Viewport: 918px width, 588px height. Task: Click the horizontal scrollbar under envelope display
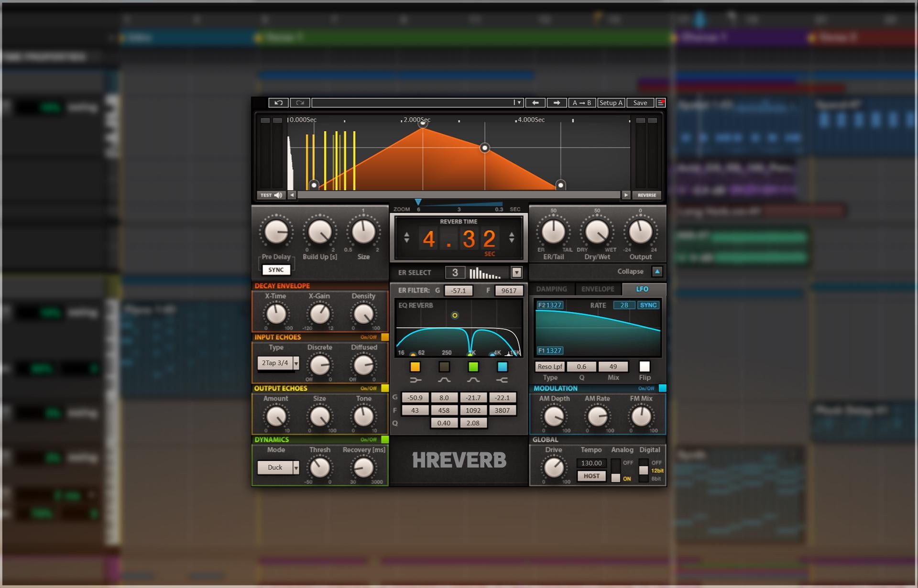click(459, 195)
